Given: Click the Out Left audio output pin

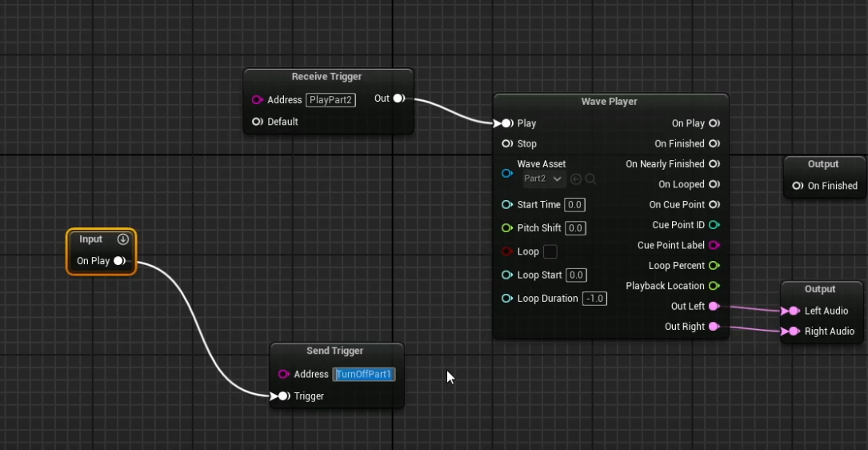Looking at the screenshot, I should pyautogui.click(x=714, y=307).
